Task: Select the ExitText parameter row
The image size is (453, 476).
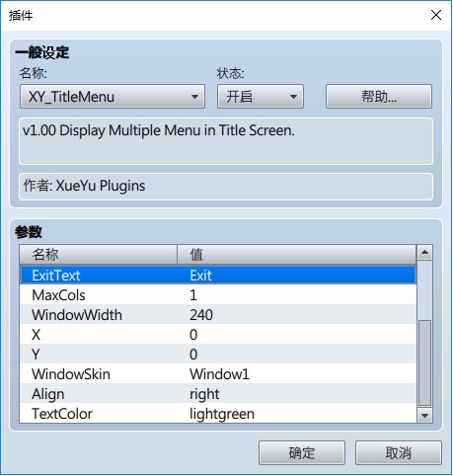Action: [x=218, y=276]
